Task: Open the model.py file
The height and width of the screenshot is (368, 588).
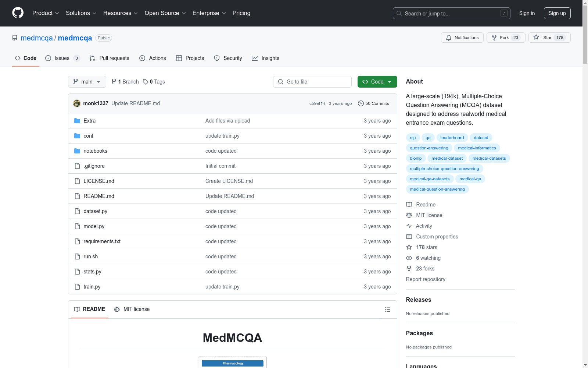Action: (94, 226)
